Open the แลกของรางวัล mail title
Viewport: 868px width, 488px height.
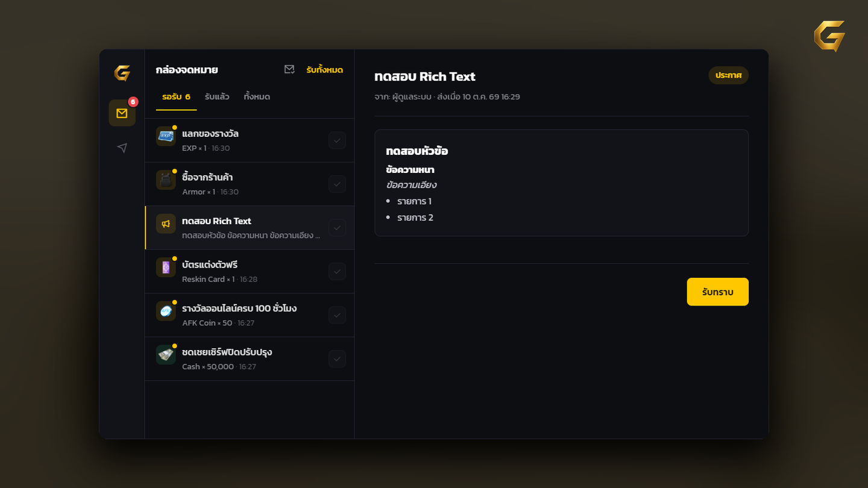coord(210,134)
